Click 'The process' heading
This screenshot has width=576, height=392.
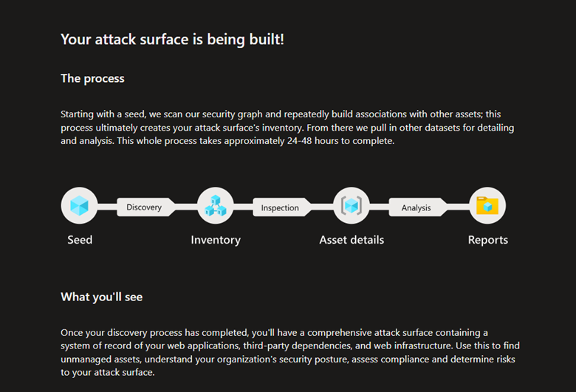click(92, 78)
